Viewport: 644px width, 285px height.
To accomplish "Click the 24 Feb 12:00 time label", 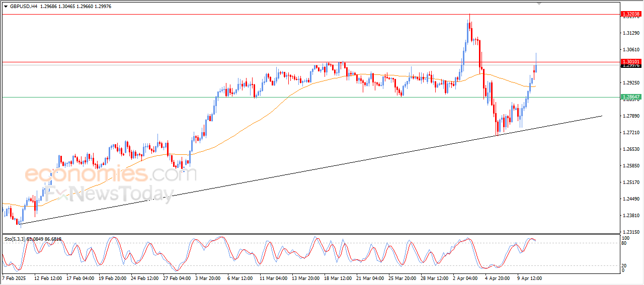I will tap(144, 278).
